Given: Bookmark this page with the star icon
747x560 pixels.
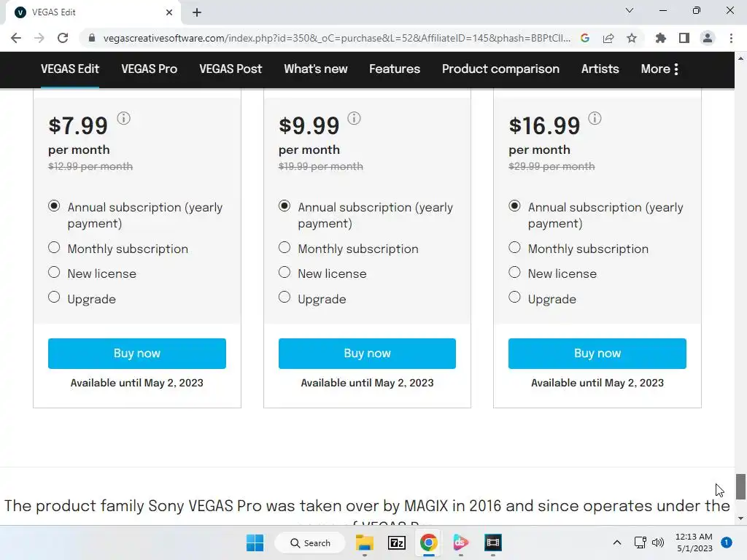Looking at the screenshot, I should [x=632, y=38].
